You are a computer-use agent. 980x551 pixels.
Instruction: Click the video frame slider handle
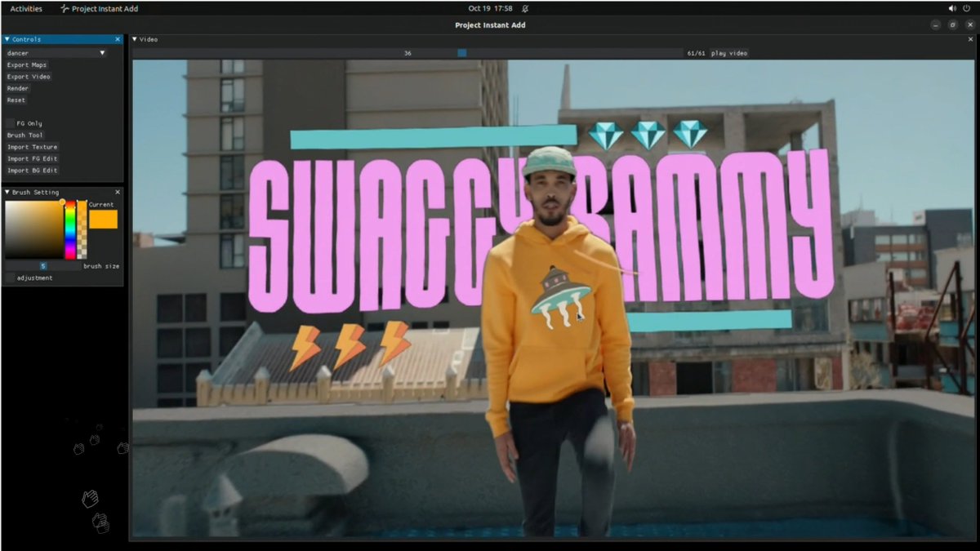coord(462,53)
